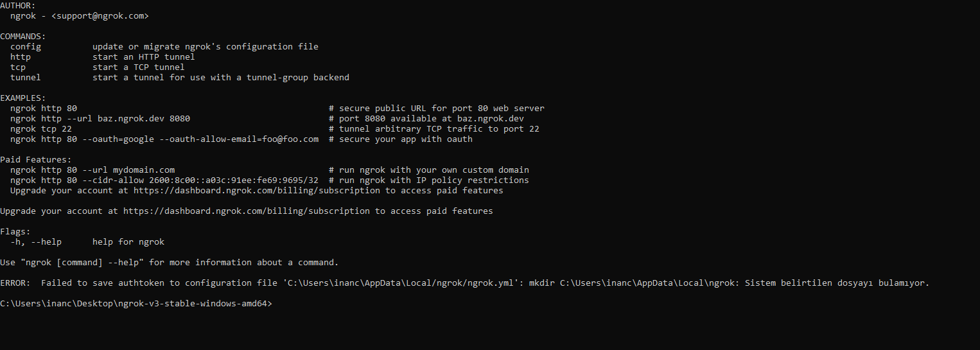Click the oauth example command line
980x350 pixels.
[x=164, y=139]
